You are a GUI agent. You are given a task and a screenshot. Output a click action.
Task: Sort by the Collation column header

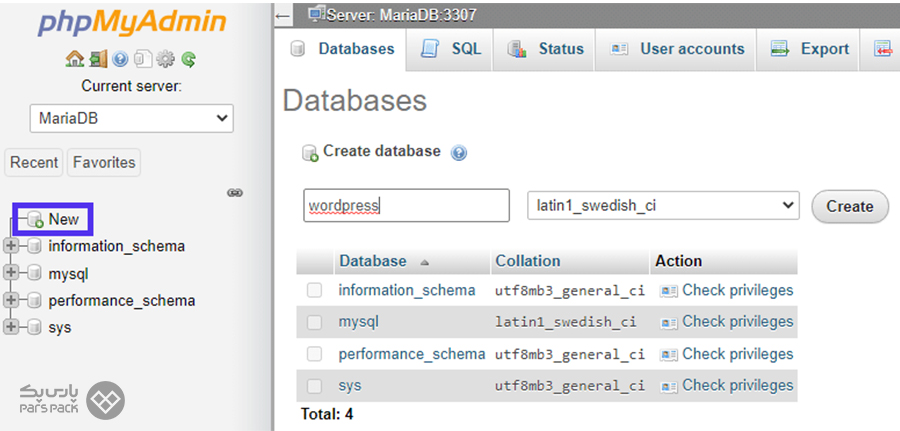pos(527,261)
